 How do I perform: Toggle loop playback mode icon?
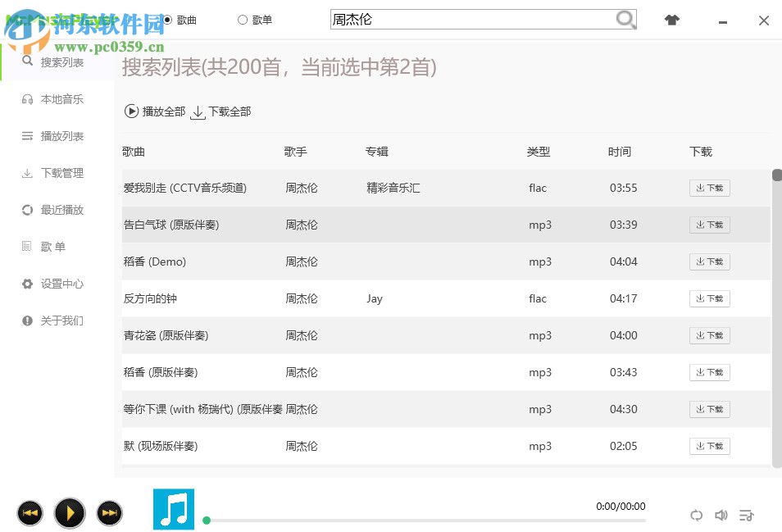tap(697, 516)
